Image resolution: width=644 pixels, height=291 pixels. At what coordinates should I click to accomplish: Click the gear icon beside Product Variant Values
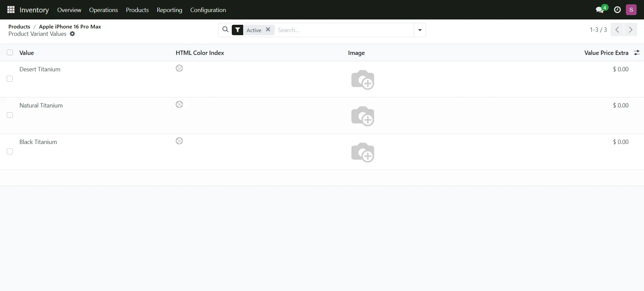[72, 34]
